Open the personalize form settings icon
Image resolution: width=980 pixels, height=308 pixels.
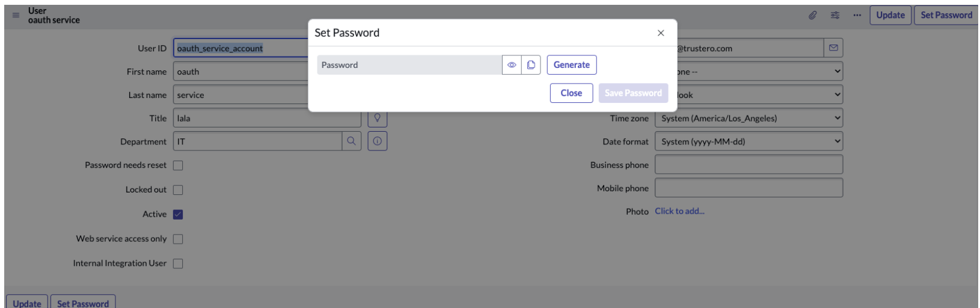(835, 15)
